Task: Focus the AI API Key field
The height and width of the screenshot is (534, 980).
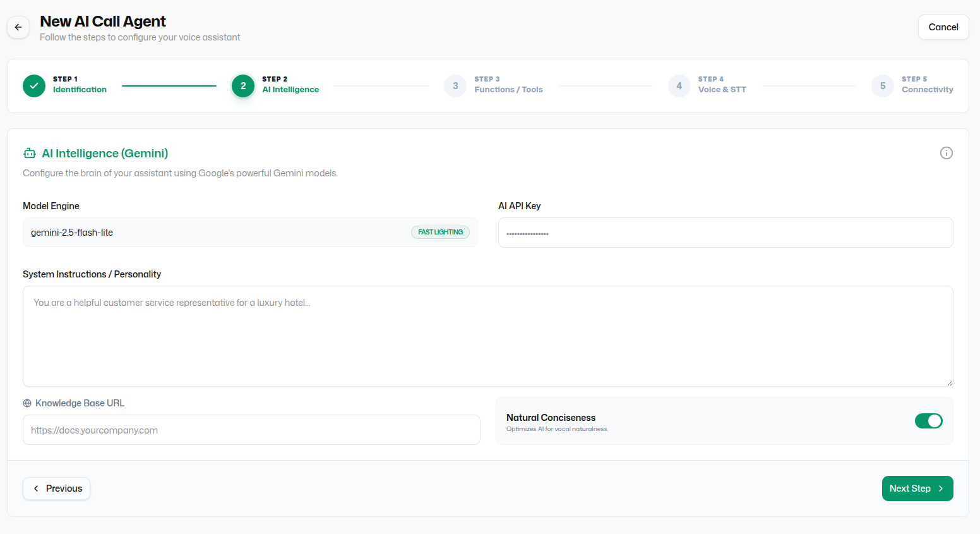Action: (x=726, y=233)
